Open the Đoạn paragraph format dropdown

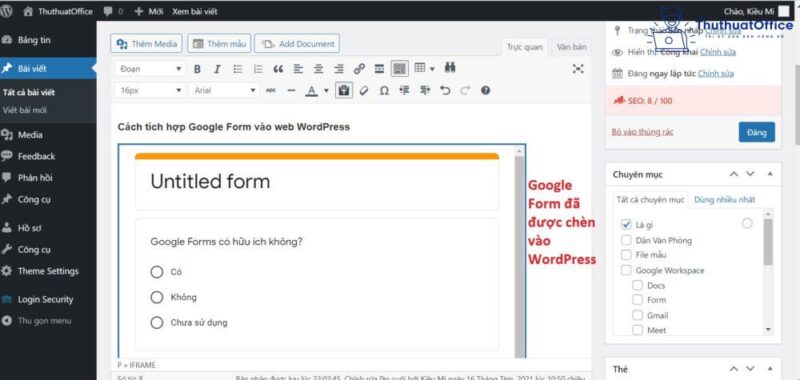coord(150,69)
